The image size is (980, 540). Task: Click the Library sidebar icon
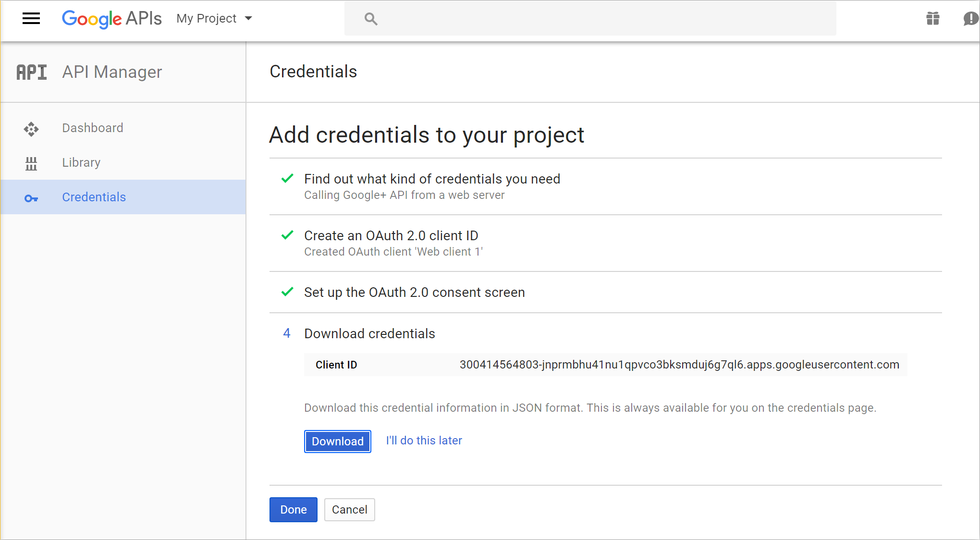pos(31,163)
